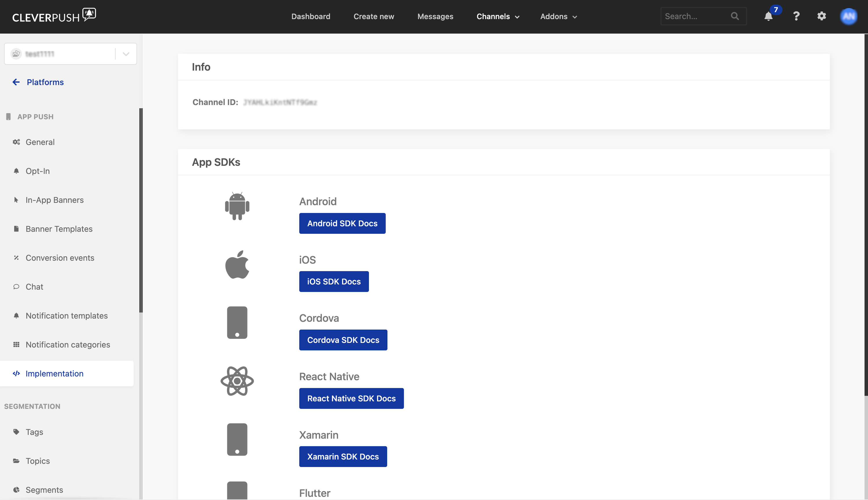Image resolution: width=868 pixels, height=500 pixels.
Task: Click the Notification categories grid icon
Action: pos(16,344)
